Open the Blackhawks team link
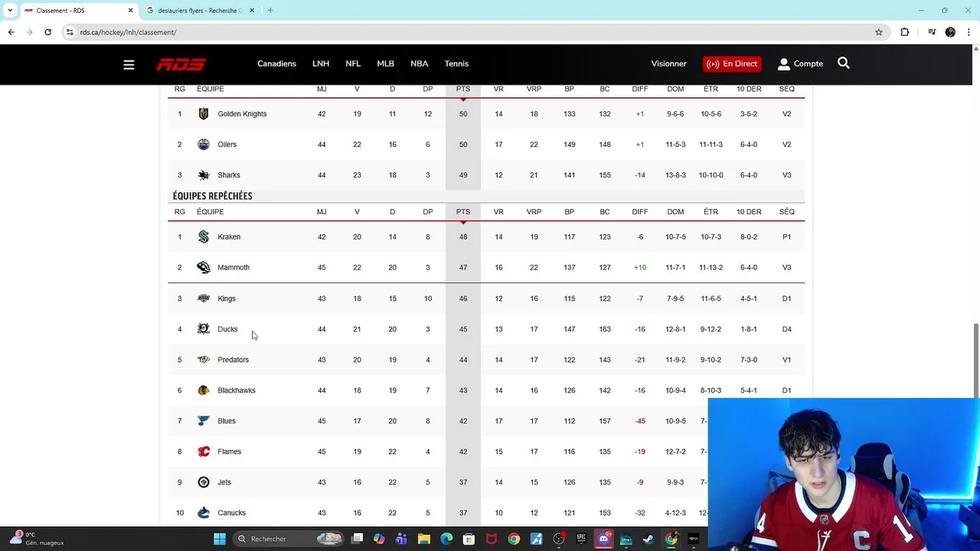This screenshot has width=980, height=551. (237, 390)
